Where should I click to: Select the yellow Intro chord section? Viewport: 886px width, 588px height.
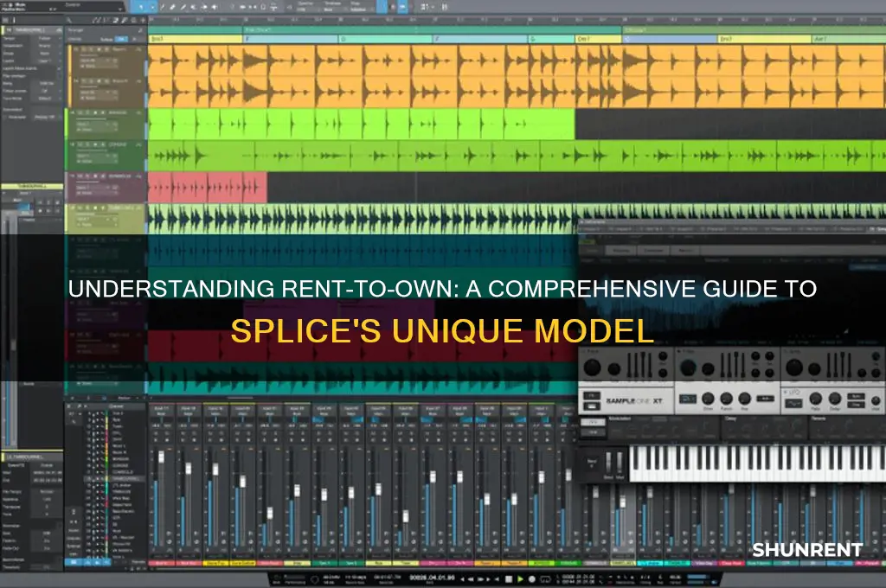point(195,39)
